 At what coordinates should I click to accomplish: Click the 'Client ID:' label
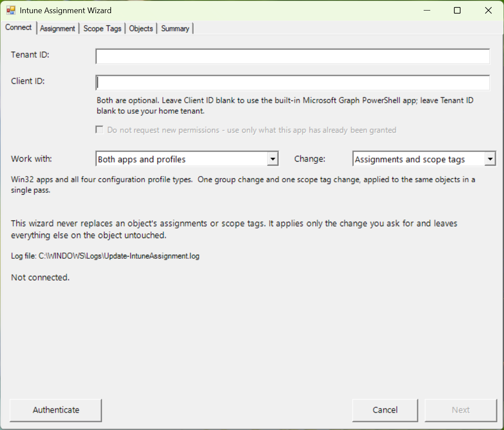coord(28,81)
